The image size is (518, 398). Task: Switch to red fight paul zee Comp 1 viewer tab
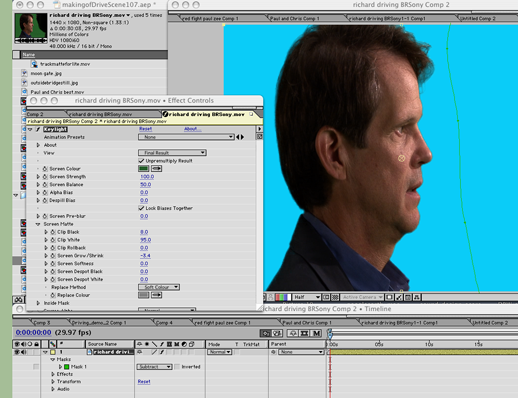pyautogui.click(x=211, y=19)
